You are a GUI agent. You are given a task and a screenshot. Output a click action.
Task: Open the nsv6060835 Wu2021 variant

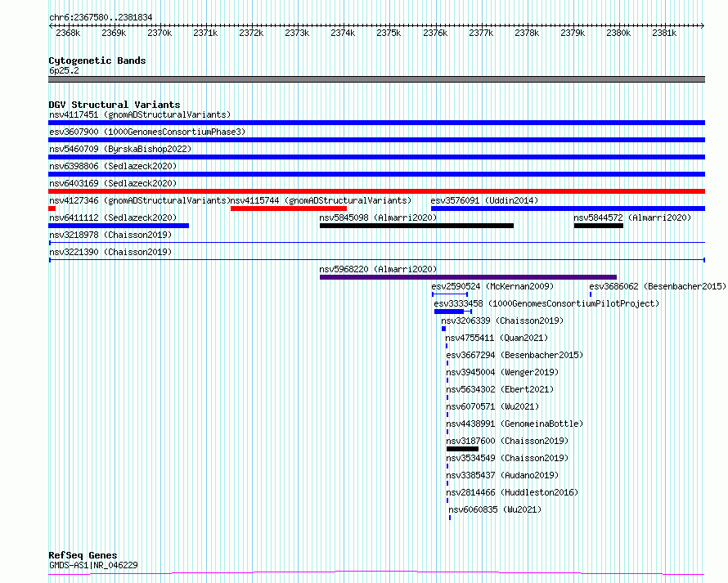point(495,509)
